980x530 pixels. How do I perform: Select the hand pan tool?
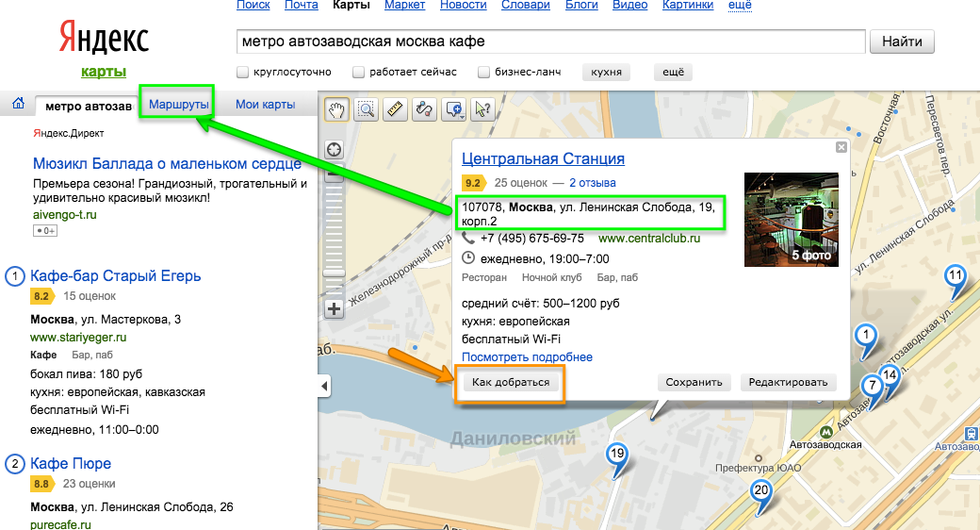coord(337,110)
